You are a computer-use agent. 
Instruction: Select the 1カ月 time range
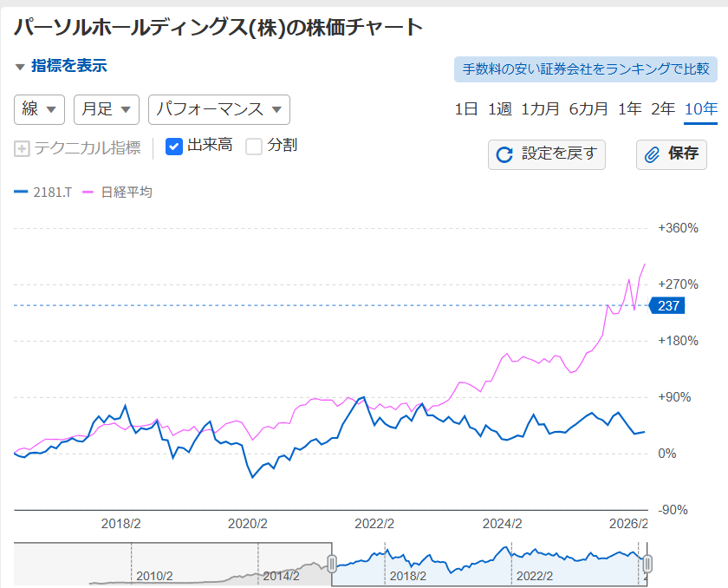pyautogui.click(x=541, y=109)
